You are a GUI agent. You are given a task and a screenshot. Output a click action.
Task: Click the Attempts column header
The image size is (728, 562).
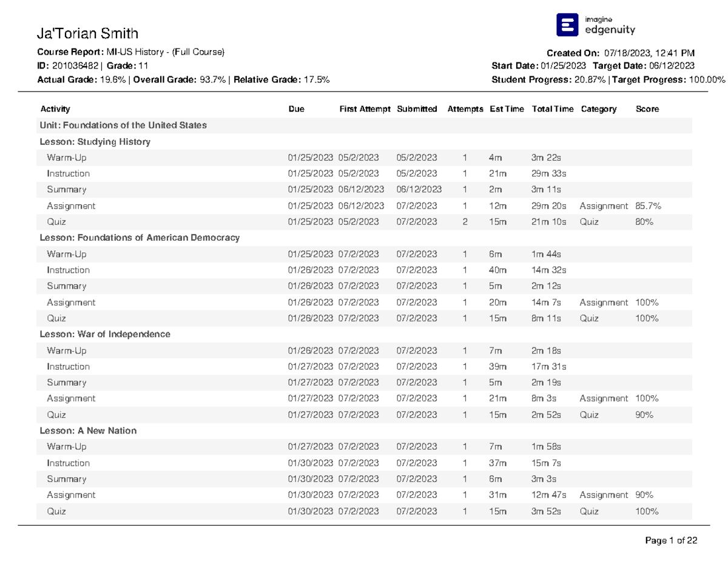point(465,109)
